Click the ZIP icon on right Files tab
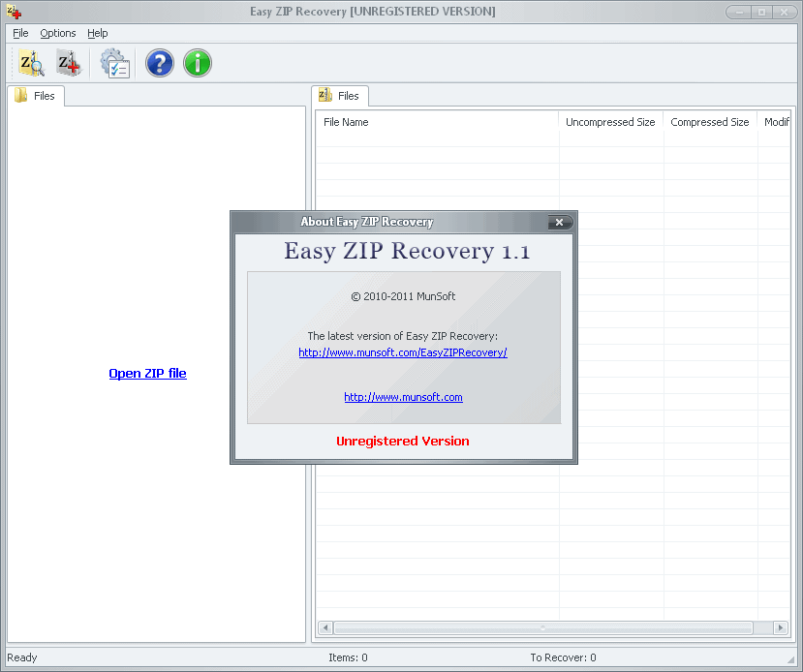The image size is (803, 672). click(x=324, y=95)
